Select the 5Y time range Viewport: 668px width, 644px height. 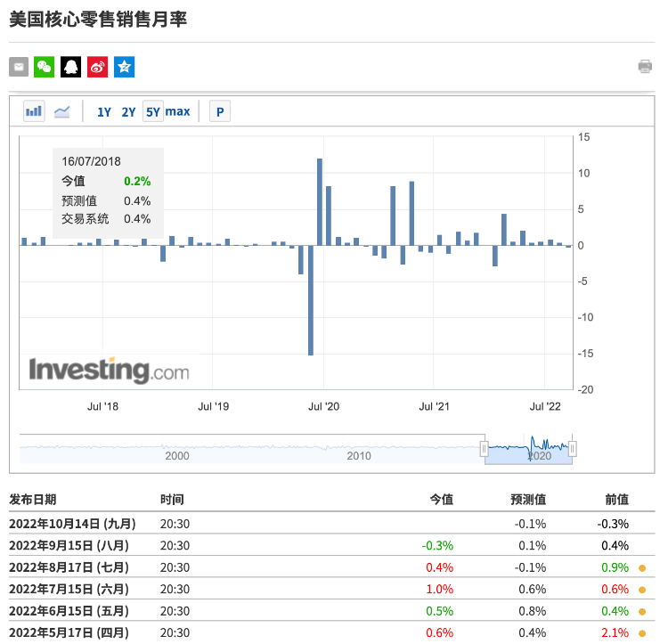pos(153,111)
